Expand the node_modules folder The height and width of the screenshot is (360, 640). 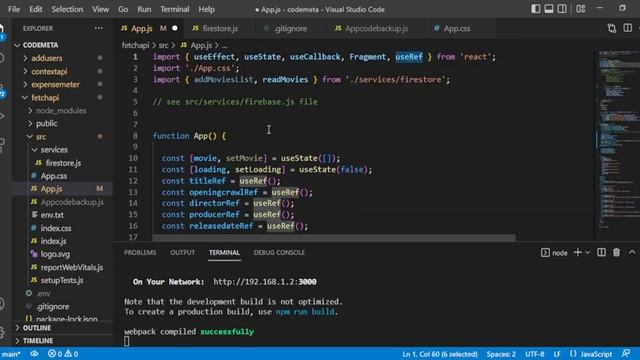click(61, 110)
